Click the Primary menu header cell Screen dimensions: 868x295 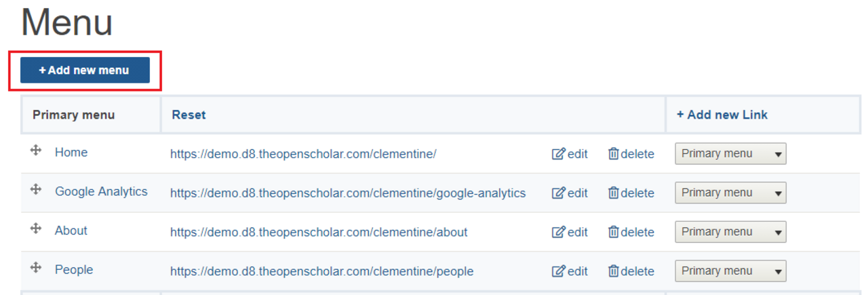[x=73, y=115]
